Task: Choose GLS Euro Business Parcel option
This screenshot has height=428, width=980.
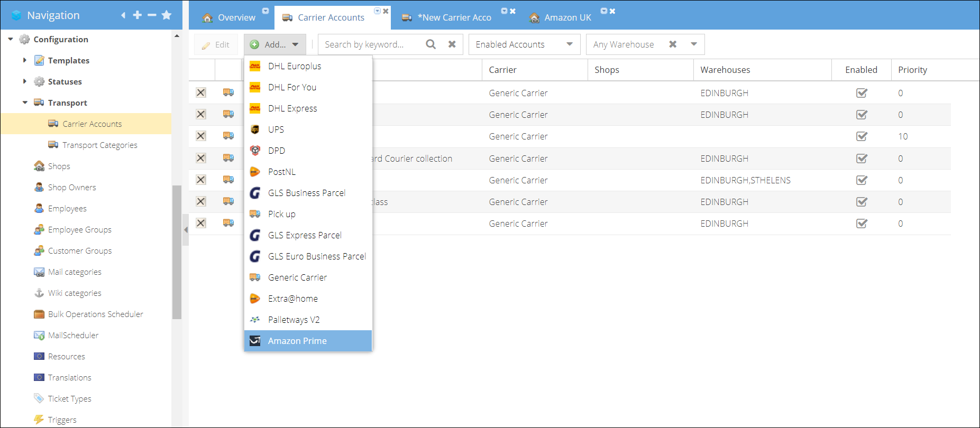Action: [308, 256]
